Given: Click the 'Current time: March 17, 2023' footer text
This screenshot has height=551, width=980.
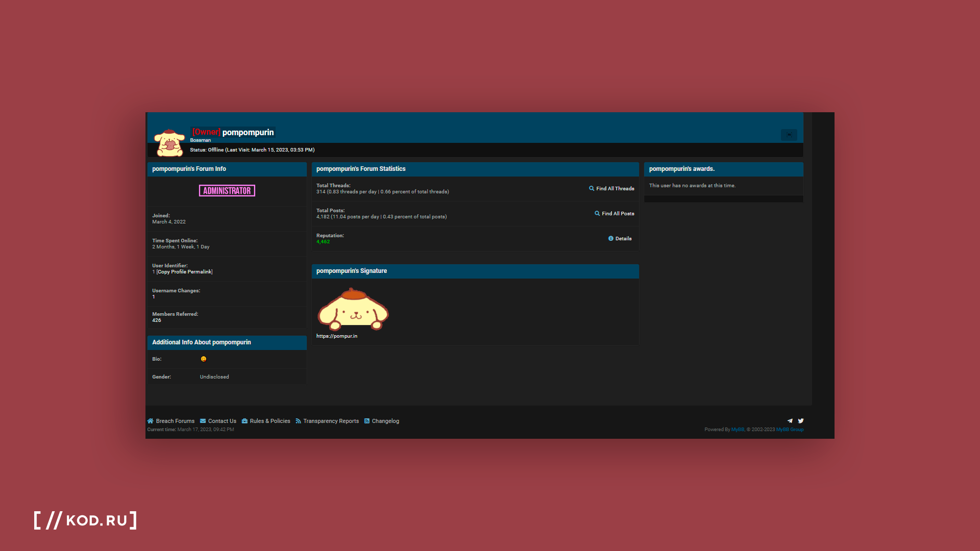Looking at the screenshot, I should pos(190,430).
